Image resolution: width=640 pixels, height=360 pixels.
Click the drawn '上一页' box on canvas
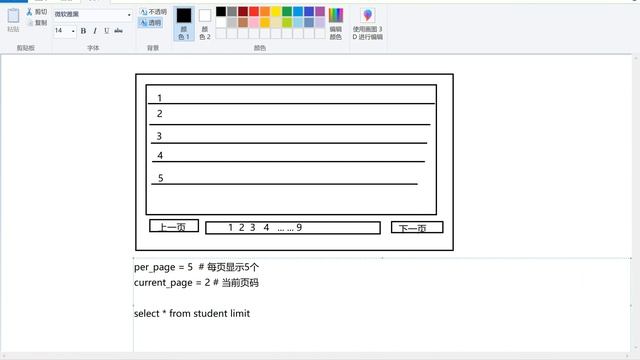174,226
